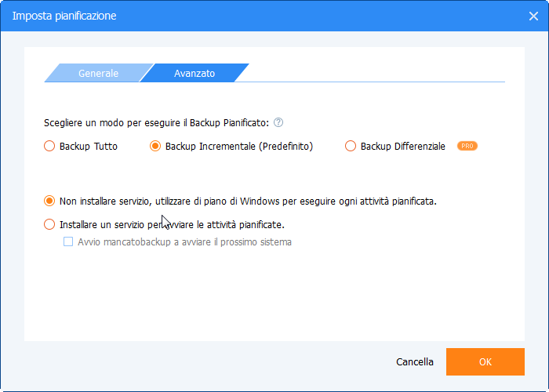The width and height of the screenshot is (549, 392).
Task: Select the Backup Tutto radio button
Action: click(x=49, y=146)
